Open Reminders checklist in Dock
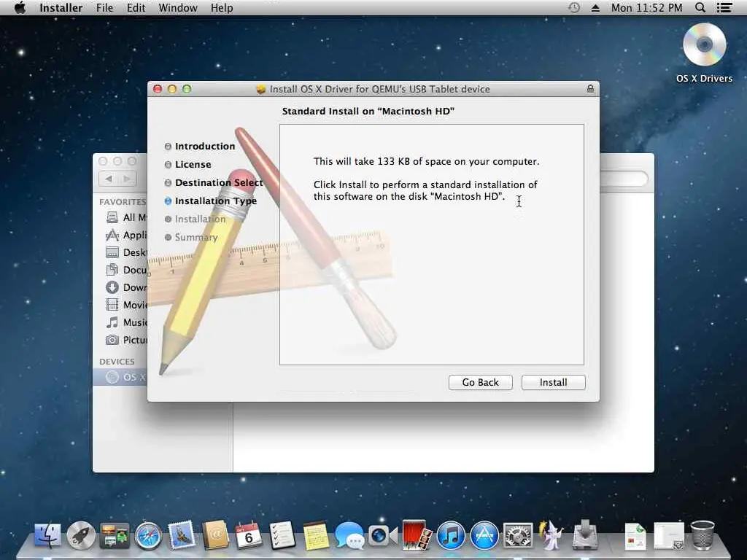The height and width of the screenshot is (560, 747). point(282,535)
